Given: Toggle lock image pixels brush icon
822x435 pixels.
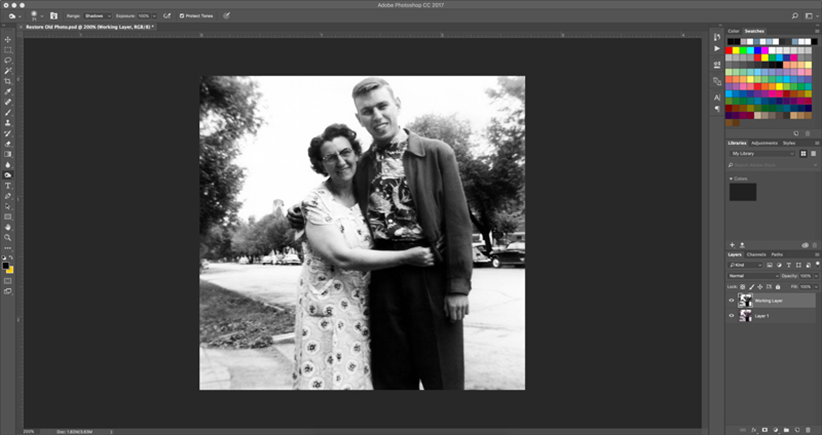Looking at the screenshot, I should pyautogui.click(x=751, y=287).
